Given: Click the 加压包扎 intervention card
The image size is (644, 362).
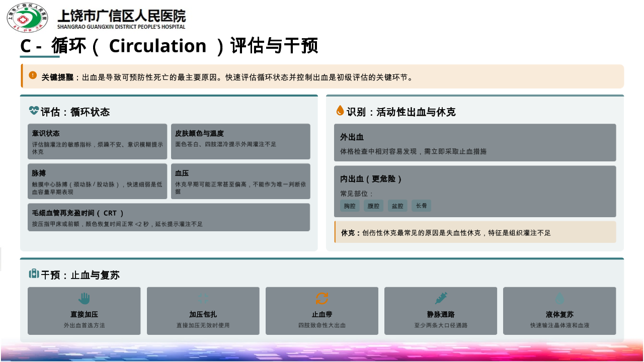Looking at the screenshot, I should [x=203, y=311].
